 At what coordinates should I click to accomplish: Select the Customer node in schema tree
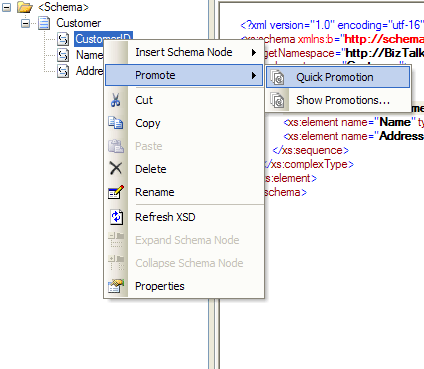coord(78,23)
